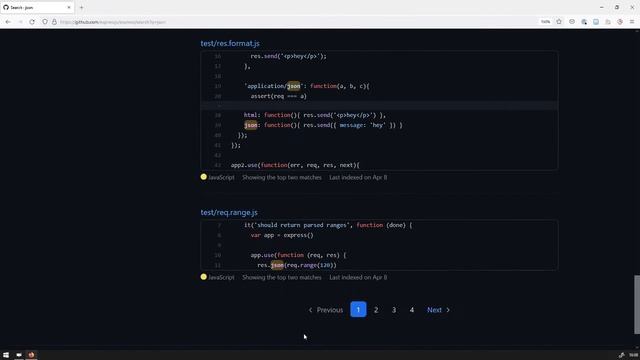Click the Firefox icon in the taskbar

coord(31,355)
